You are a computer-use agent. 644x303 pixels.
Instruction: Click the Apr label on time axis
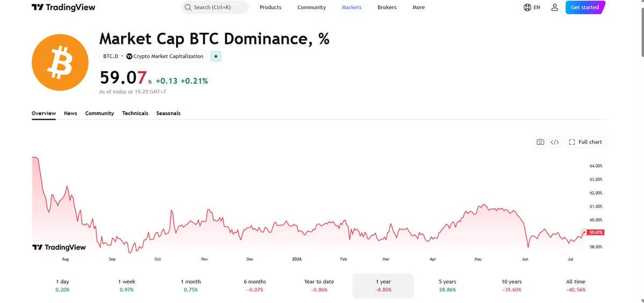pyautogui.click(x=433, y=259)
